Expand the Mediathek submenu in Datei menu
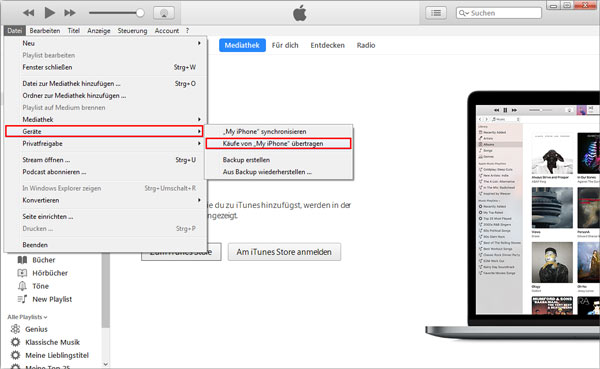The height and width of the screenshot is (369, 600). [x=106, y=119]
